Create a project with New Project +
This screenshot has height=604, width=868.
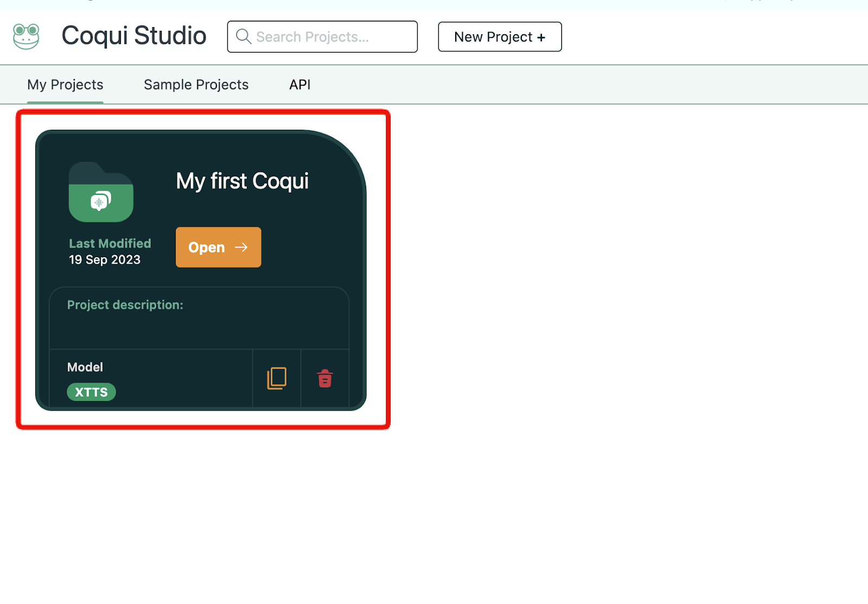coord(500,36)
